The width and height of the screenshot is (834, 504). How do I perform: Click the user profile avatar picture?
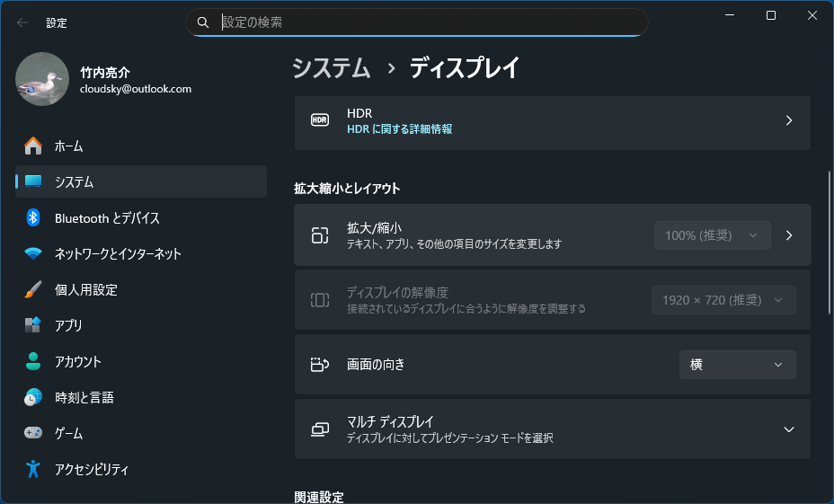click(42, 79)
